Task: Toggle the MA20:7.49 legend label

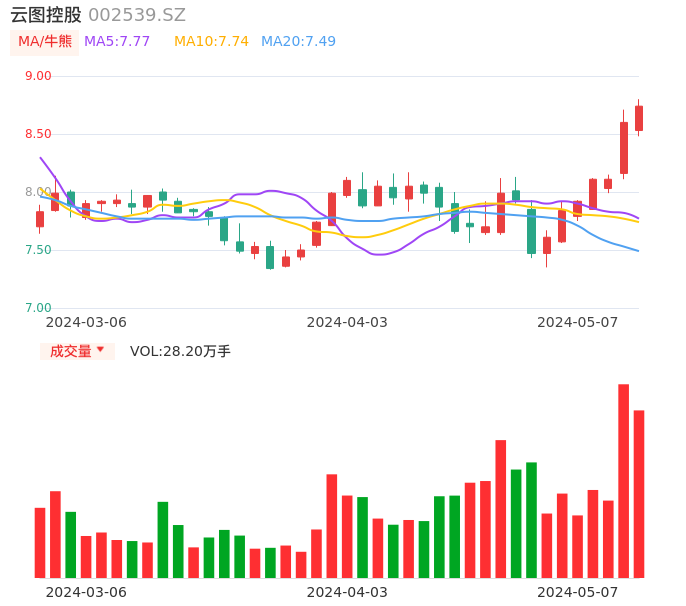Action: [x=298, y=42]
